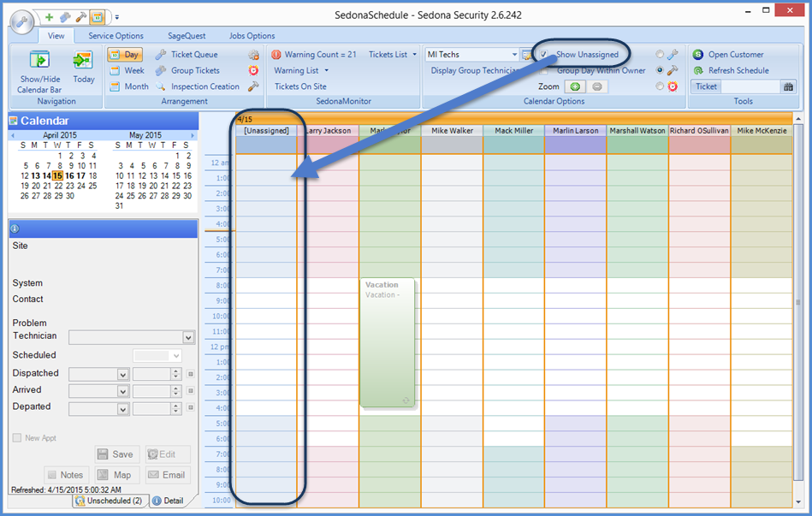Select the Day arrangement view

pyautogui.click(x=124, y=55)
